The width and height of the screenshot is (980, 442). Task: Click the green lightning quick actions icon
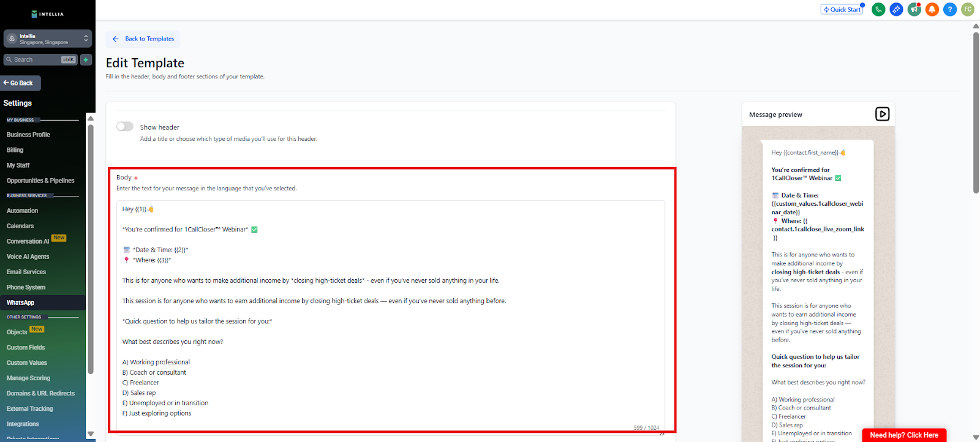point(86,59)
